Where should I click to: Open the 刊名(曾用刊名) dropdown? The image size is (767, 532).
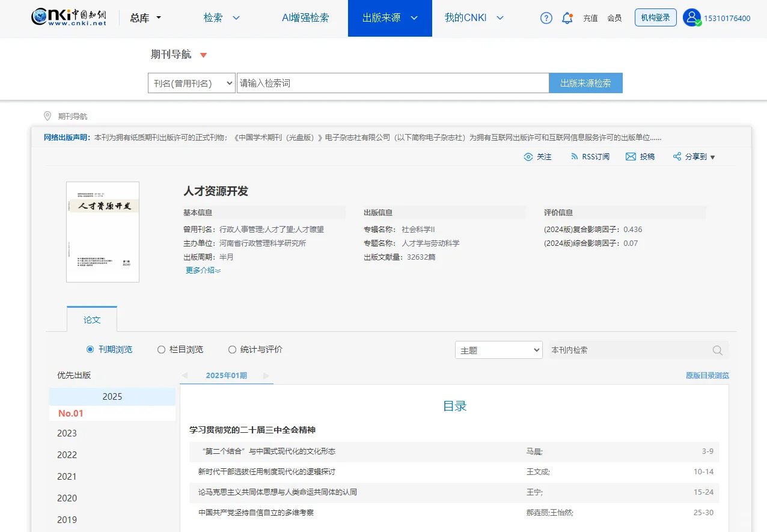[x=191, y=82]
